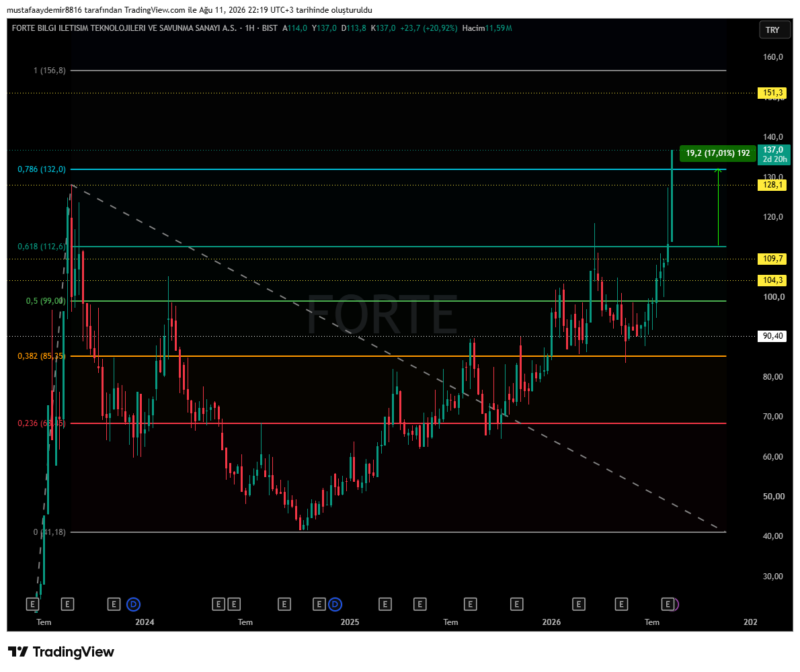The image size is (800, 672).
Task: Click the yellow price label 128,1
Action: 772,185
